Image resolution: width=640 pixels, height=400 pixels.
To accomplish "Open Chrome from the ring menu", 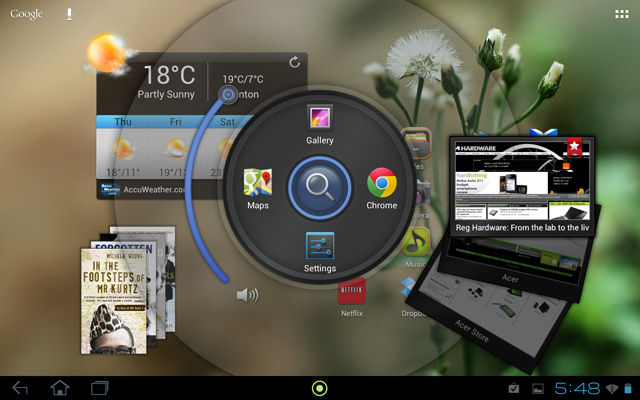I will pyautogui.click(x=382, y=189).
